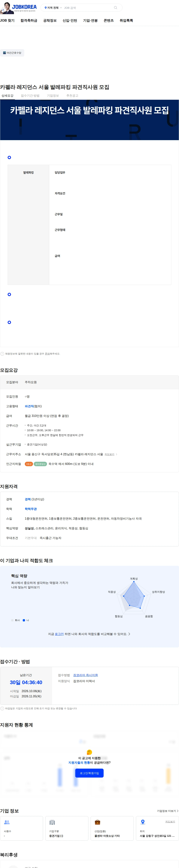Click the 위치 map pin icon

(x=143, y=822)
